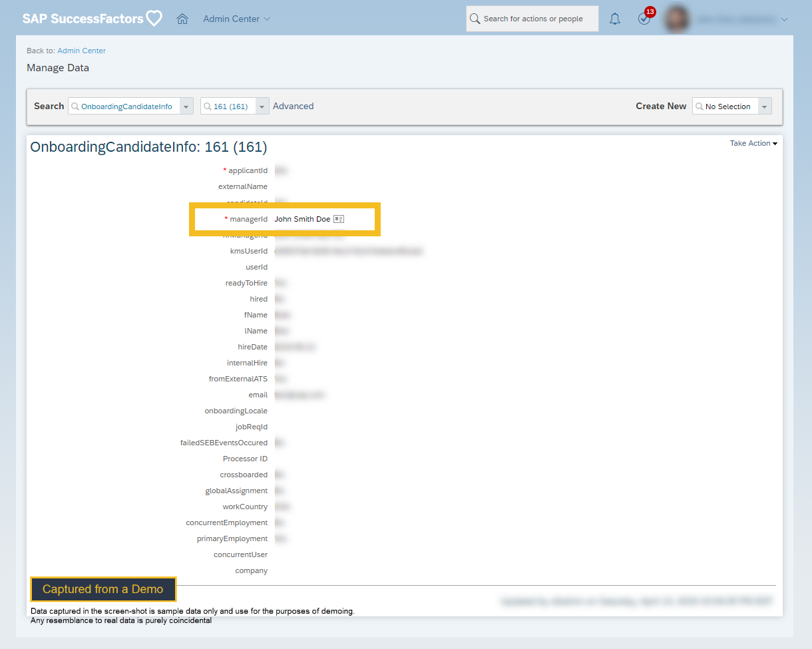The width and height of the screenshot is (812, 649).
Task: Open quick card icon beside John Smith Doe
Action: [x=339, y=219]
